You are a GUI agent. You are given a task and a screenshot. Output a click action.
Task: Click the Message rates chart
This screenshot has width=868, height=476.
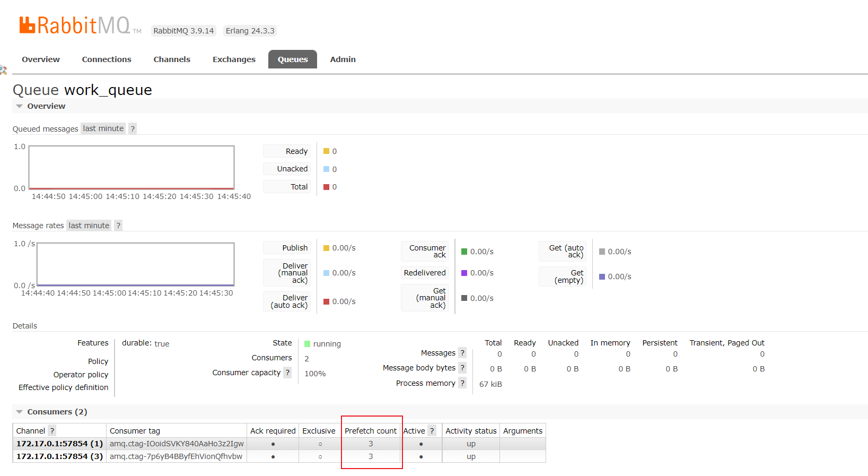pyautogui.click(x=136, y=265)
